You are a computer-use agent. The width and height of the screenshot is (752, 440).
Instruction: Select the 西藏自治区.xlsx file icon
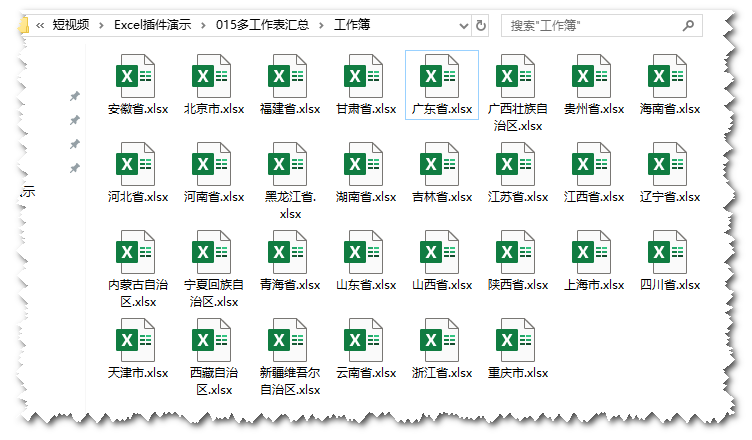pos(211,340)
